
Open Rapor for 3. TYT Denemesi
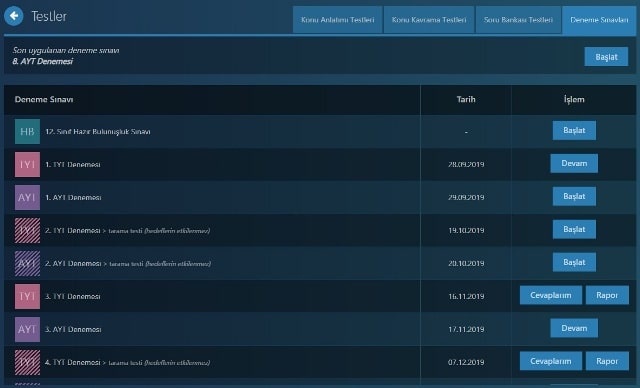click(x=607, y=295)
